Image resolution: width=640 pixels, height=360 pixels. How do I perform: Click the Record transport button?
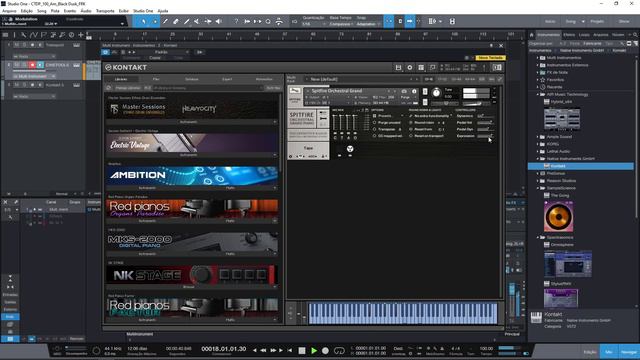(325, 351)
